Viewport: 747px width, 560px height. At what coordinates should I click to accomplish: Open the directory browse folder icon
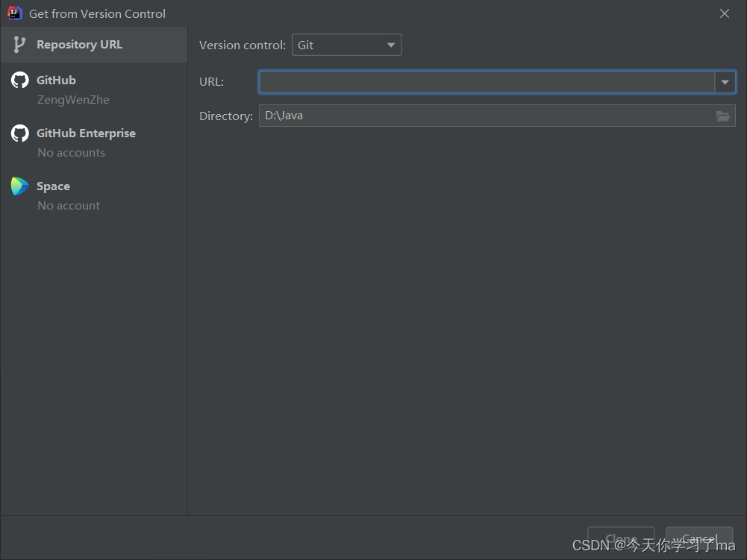pyautogui.click(x=723, y=116)
